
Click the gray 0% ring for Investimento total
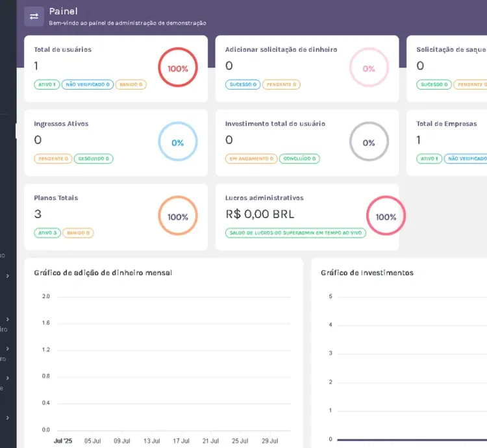(x=369, y=143)
